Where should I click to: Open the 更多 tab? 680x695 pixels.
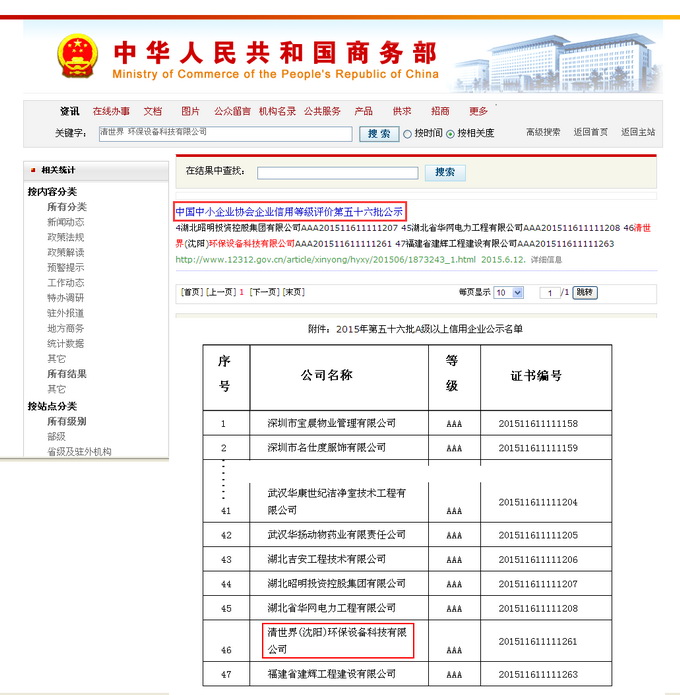click(x=478, y=111)
